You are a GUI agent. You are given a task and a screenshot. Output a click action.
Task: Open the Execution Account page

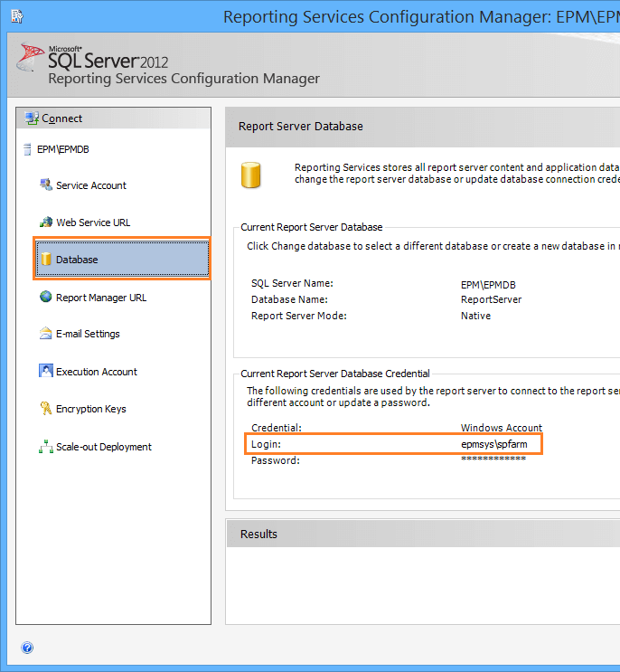pos(97,372)
